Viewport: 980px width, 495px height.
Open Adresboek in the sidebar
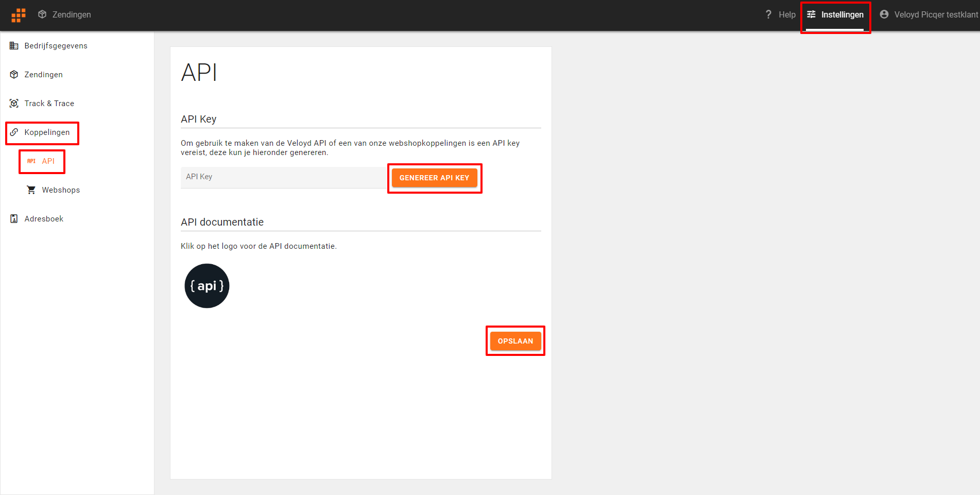[44, 219]
